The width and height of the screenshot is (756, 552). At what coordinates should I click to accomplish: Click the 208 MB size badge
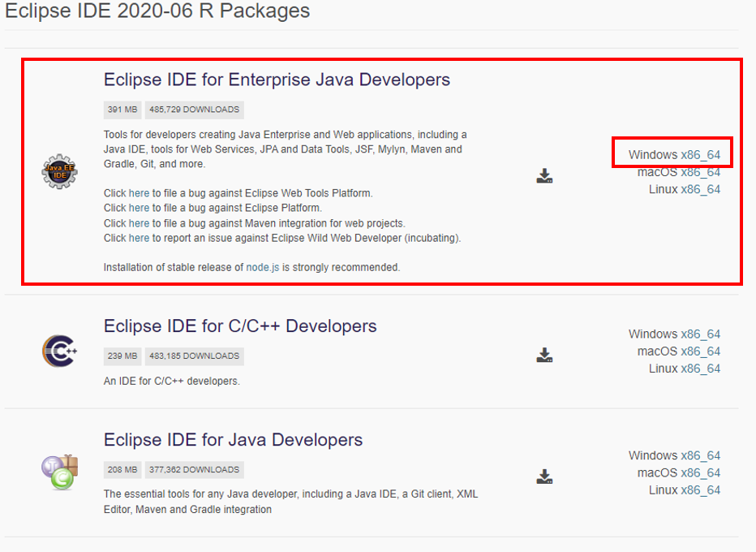pos(122,470)
